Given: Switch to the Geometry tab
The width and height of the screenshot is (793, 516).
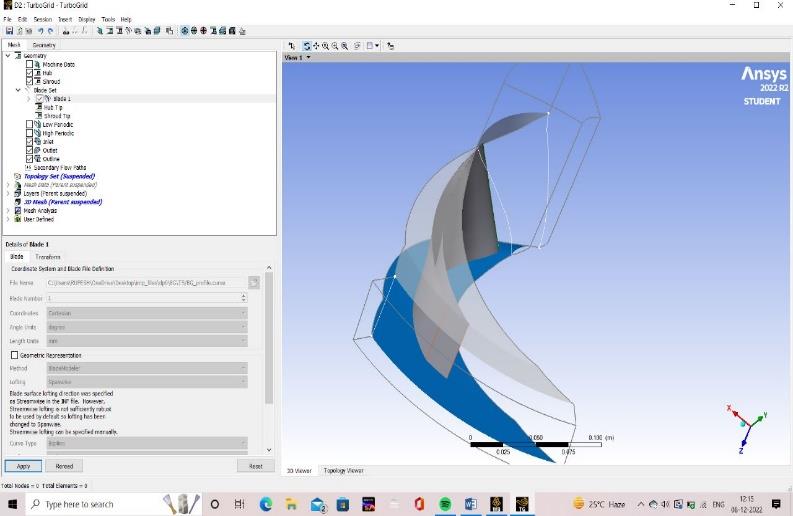Looking at the screenshot, I should tap(44, 45).
